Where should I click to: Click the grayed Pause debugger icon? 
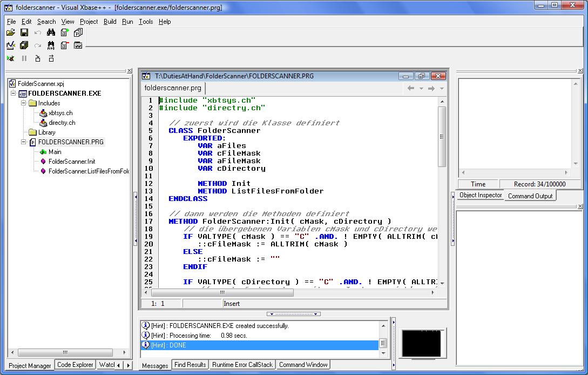point(24,58)
